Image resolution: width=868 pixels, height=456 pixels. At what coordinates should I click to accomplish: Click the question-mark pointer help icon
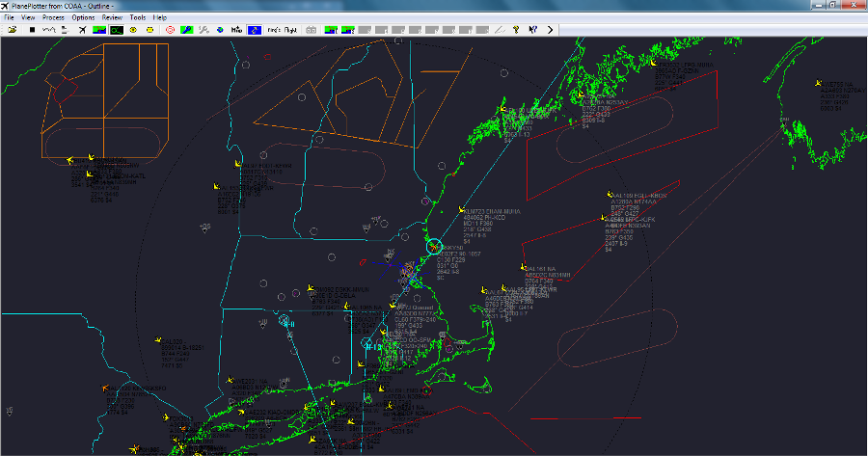pos(532,30)
